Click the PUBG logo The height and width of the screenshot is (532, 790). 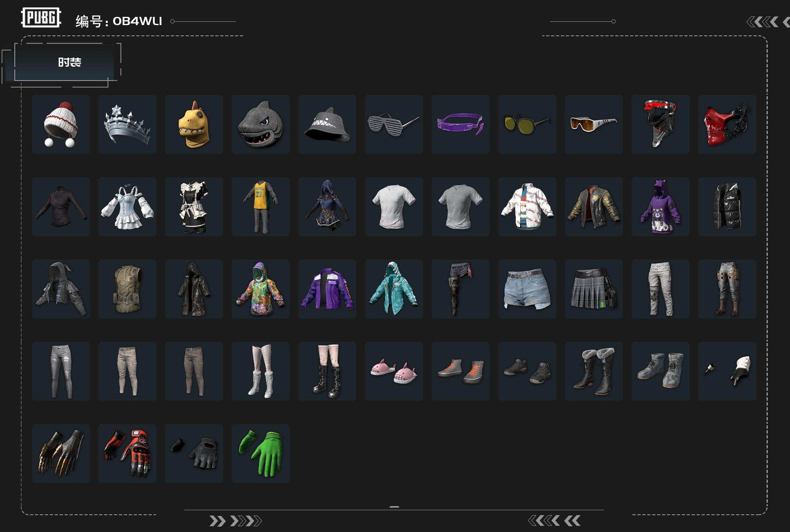41,18
